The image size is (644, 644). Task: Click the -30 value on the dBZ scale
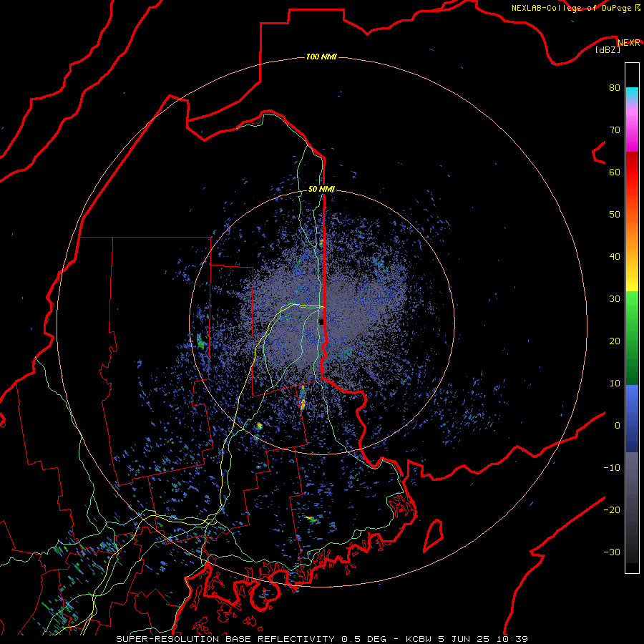(612, 552)
